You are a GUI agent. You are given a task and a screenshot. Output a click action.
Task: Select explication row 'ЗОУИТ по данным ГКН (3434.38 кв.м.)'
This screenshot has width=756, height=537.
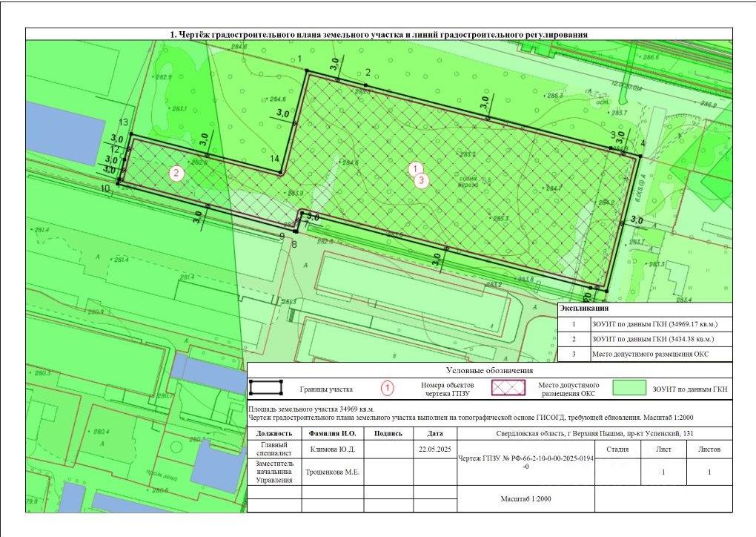coord(645,339)
